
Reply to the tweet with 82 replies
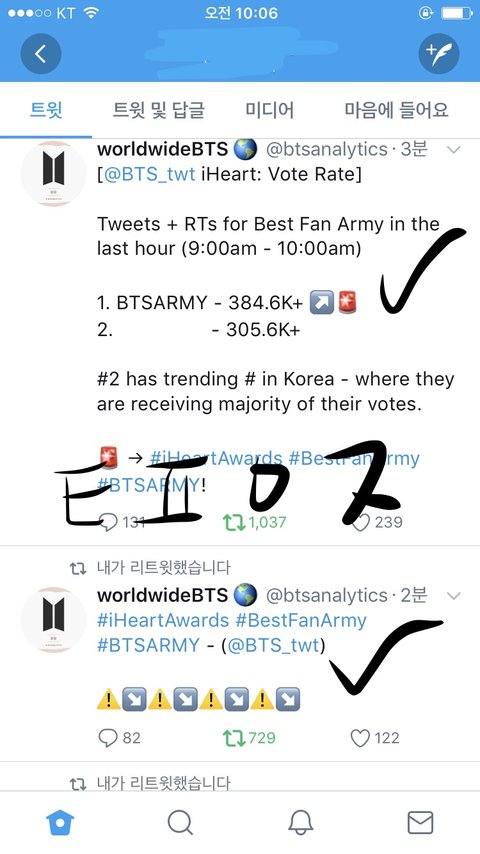tap(108, 738)
